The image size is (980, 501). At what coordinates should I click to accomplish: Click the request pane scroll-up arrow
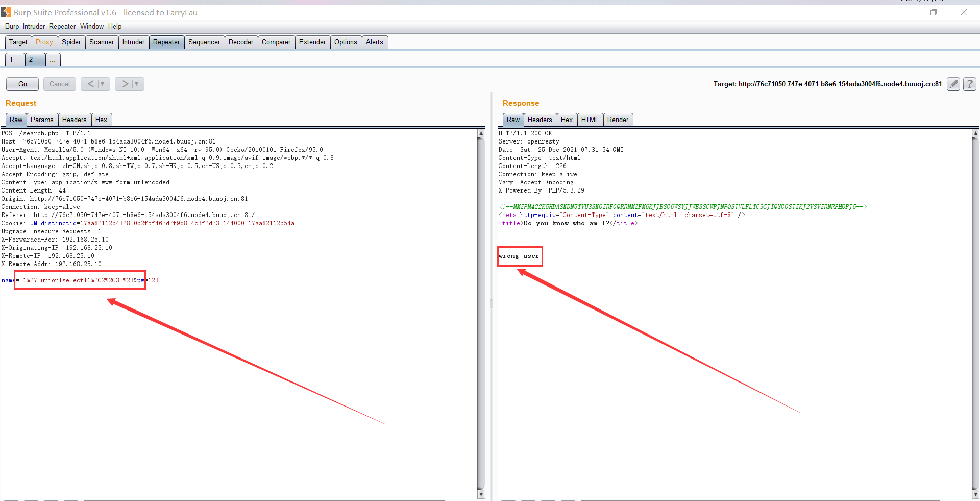(481, 133)
